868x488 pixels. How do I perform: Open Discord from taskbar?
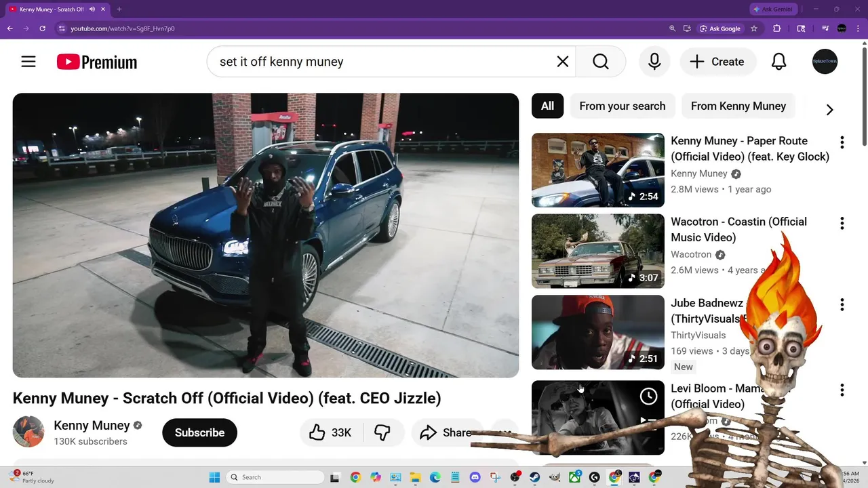(475, 477)
